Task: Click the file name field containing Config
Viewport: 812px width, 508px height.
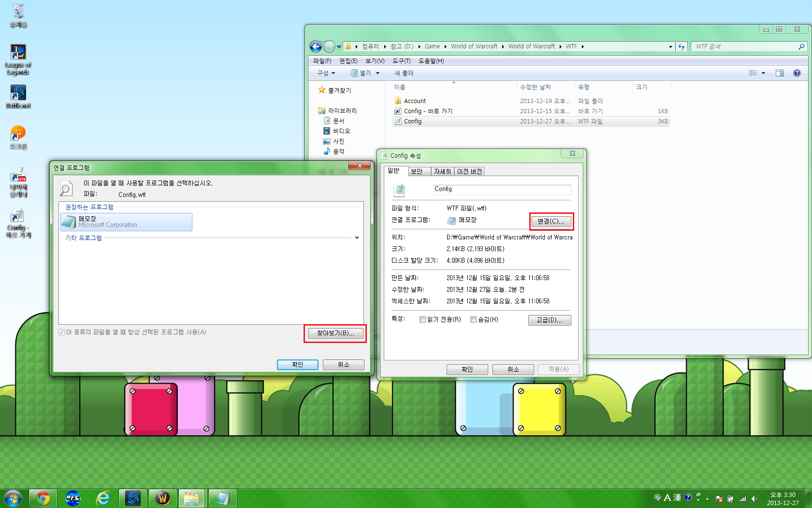Action: (x=502, y=189)
